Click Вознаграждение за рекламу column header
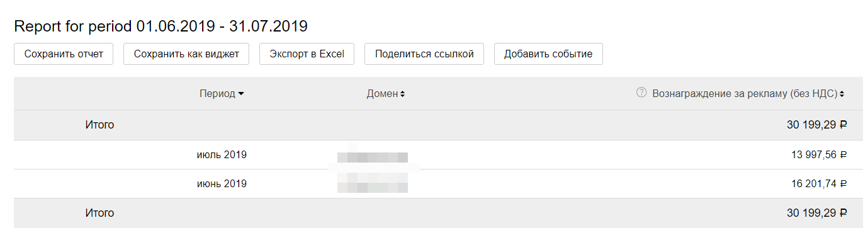 click(745, 93)
